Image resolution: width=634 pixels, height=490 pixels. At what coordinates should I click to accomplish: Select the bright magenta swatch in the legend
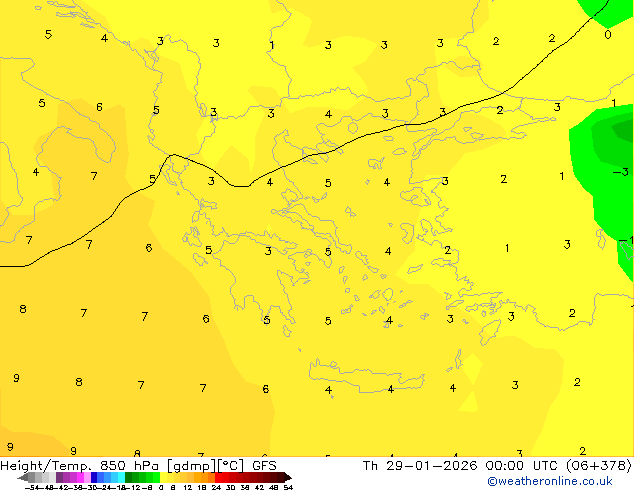click(80, 477)
